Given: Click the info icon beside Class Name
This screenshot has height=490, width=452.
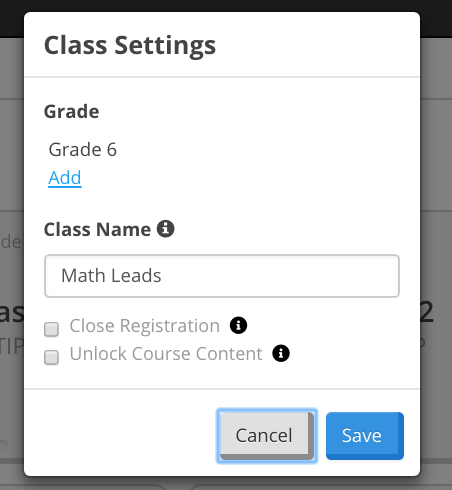Looking at the screenshot, I should [166, 229].
